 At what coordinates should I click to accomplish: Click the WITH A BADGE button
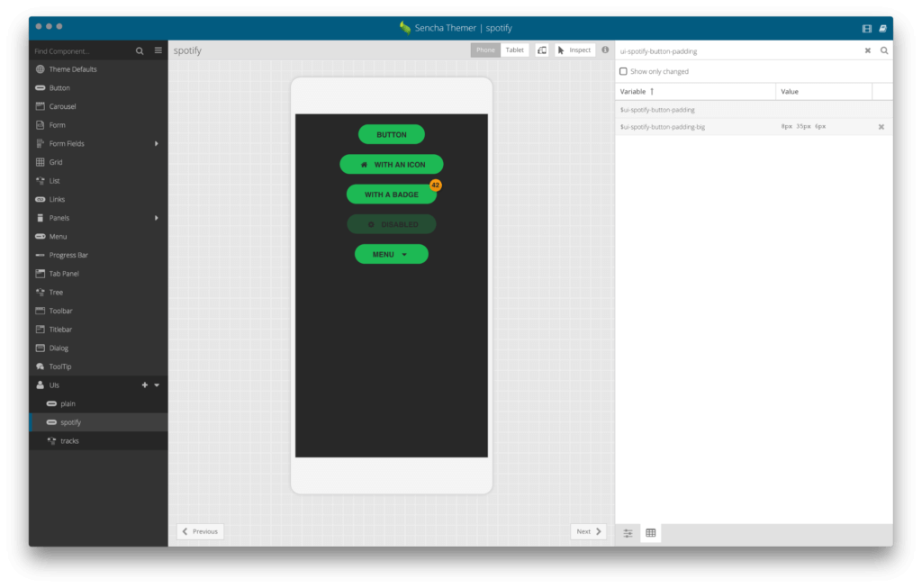click(x=392, y=194)
